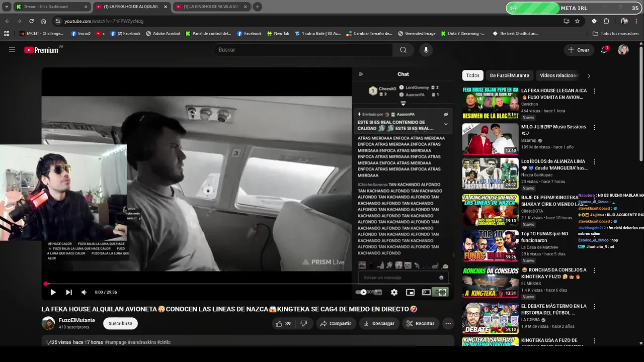Viewport: 644px width, 362px height.
Task: Click the Recortar clip button
Action: pyautogui.click(x=420, y=323)
